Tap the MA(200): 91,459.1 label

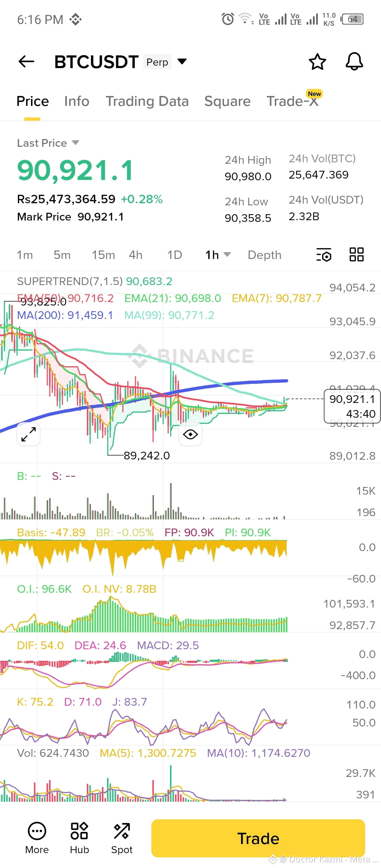(x=65, y=315)
